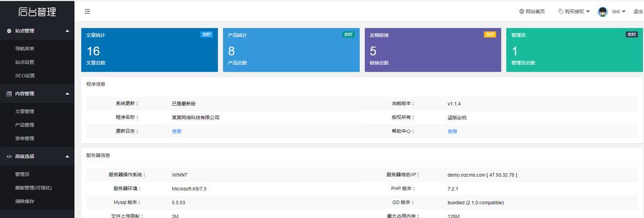Click the 文章统计 card
This screenshot has height=218, width=644.
pos(150,50)
